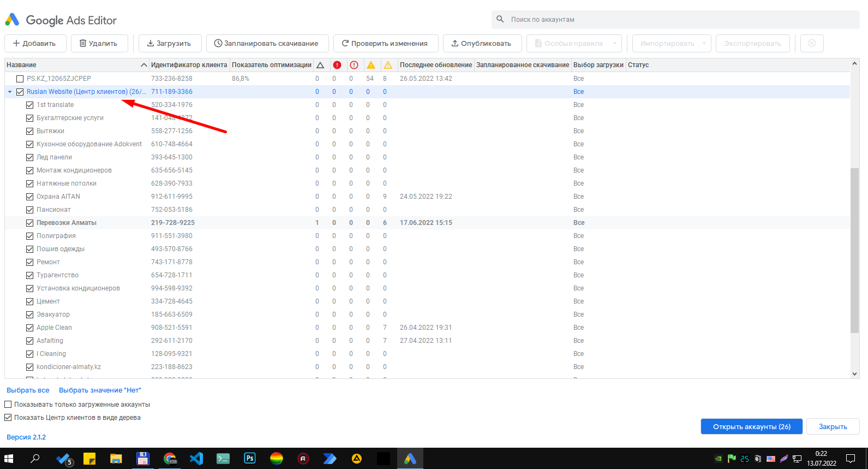This screenshot has height=469, width=868.
Task: Open the floppy disk app in taskbar
Action: click(x=143, y=459)
